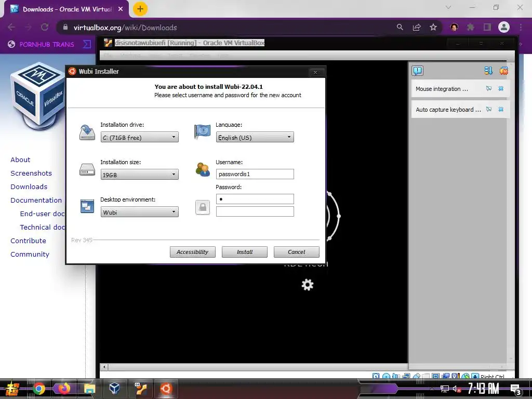Cancel the Wubi installation
Image resolution: width=532 pixels, height=399 pixels.
click(x=297, y=252)
